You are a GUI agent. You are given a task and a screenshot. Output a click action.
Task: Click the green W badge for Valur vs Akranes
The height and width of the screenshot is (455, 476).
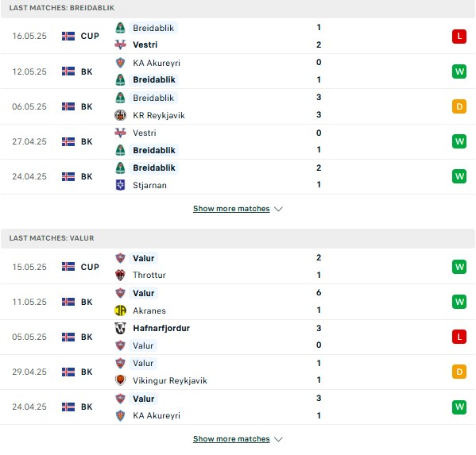tap(459, 302)
